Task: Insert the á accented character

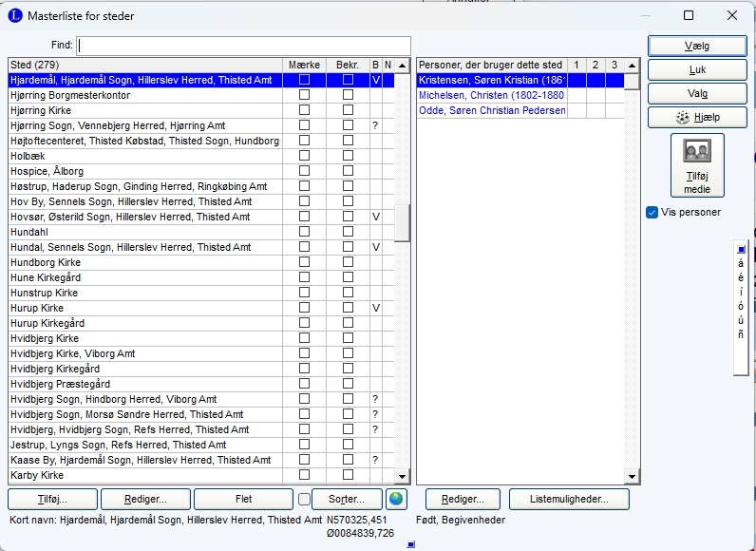Action: tap(741, 263)
